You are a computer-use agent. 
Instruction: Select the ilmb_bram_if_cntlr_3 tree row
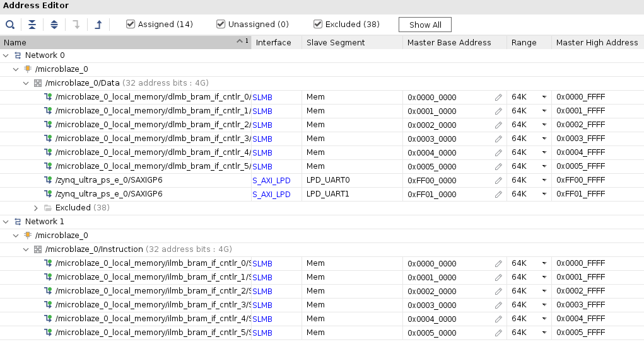pyautogui.click(x=153, y=305)
